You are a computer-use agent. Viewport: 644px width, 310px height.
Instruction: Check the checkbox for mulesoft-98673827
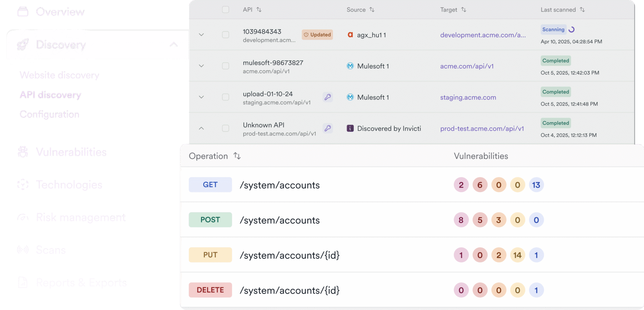click(x=225, y=66)
